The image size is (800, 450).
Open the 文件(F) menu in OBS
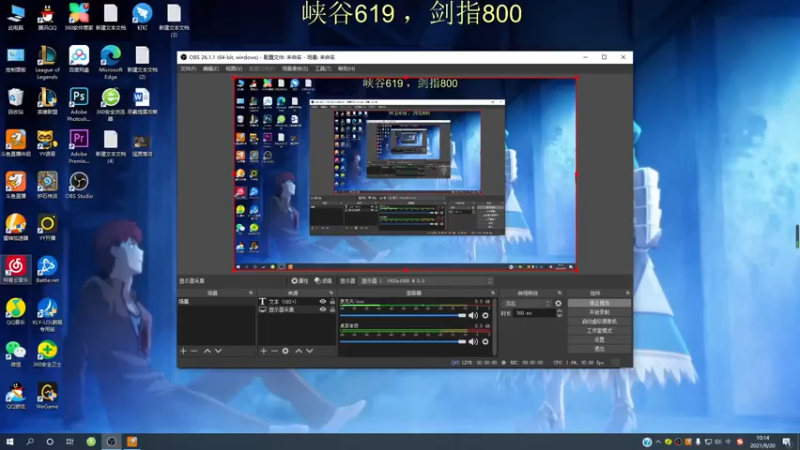[188, 68]
